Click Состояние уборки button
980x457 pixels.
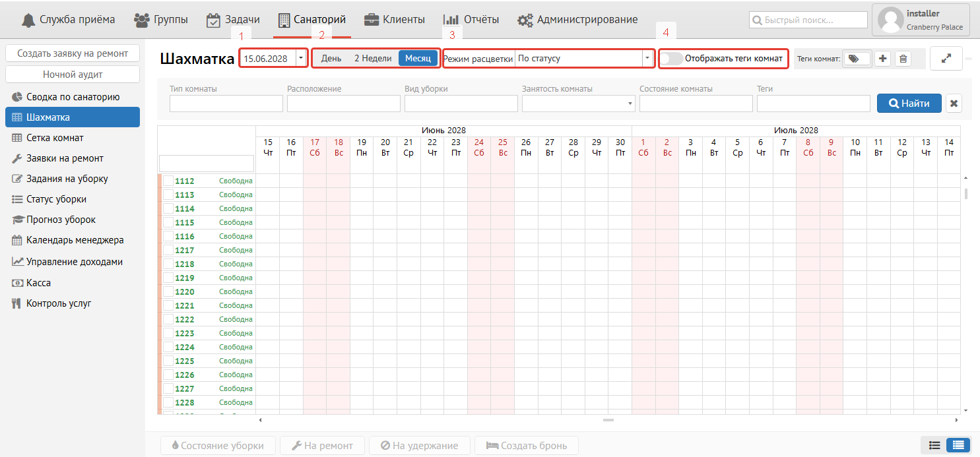point(218,446)
